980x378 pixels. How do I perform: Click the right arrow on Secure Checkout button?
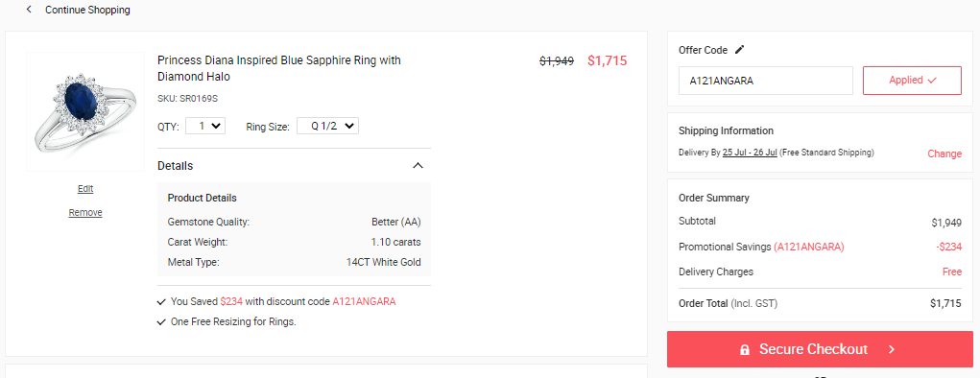892,349
